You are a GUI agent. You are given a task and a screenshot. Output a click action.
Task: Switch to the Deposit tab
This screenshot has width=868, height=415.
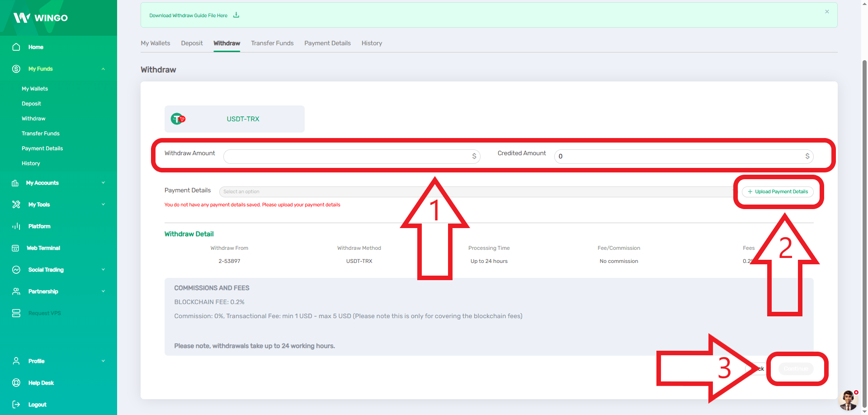tap(192, 43)
